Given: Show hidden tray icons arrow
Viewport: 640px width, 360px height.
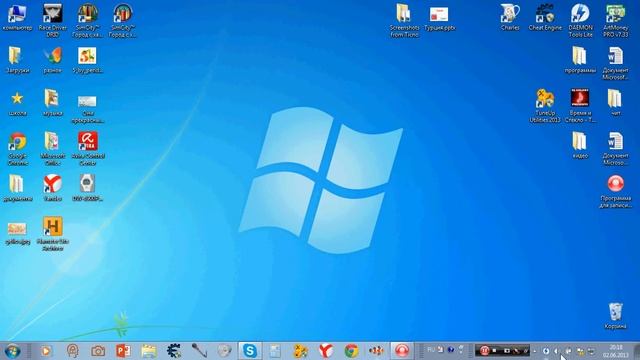Looking at the screenshot, I should [535, 351].
